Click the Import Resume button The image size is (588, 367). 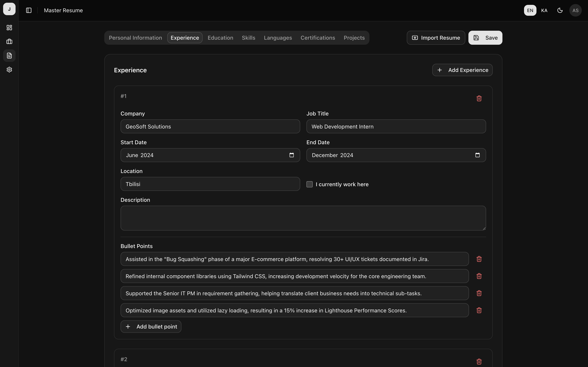[x=436, y=38]
